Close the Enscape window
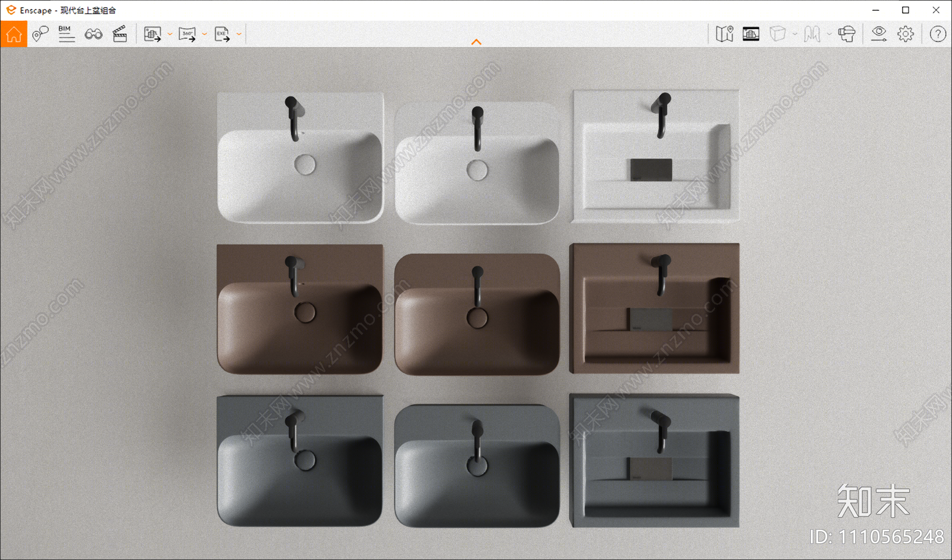The image size is (952, 560). (x=936, y=10)
